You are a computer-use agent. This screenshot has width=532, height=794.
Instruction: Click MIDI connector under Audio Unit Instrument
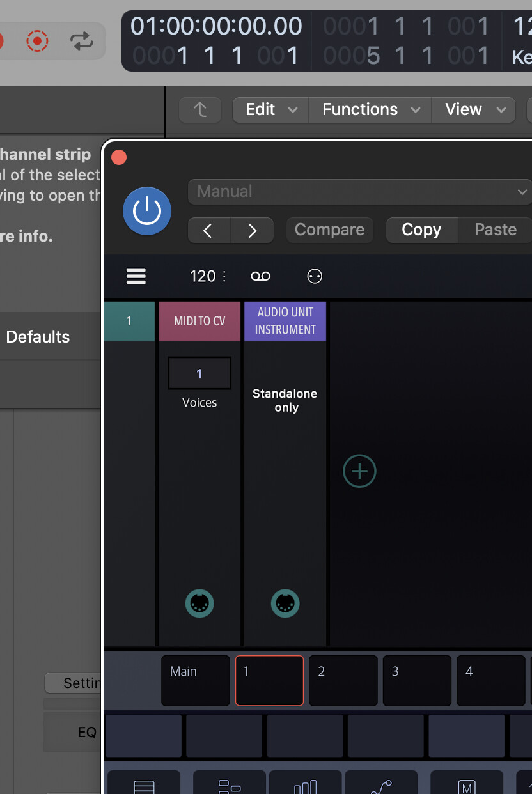click(285, 603)
